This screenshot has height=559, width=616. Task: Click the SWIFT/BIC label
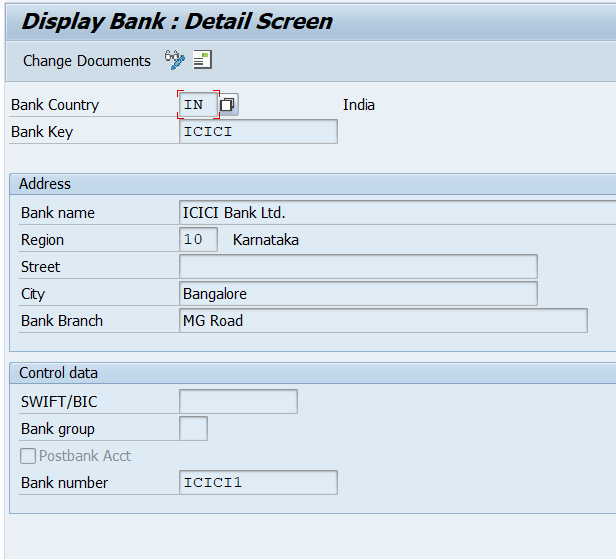[x=59, y=402]
